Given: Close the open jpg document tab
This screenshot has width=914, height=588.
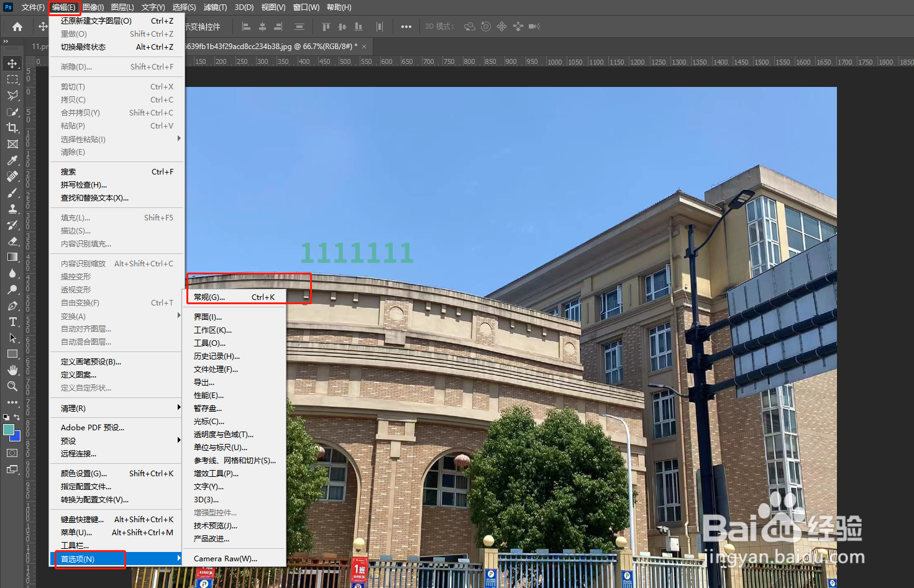Looking at the screenshot, I should click(x=364, y=47).
